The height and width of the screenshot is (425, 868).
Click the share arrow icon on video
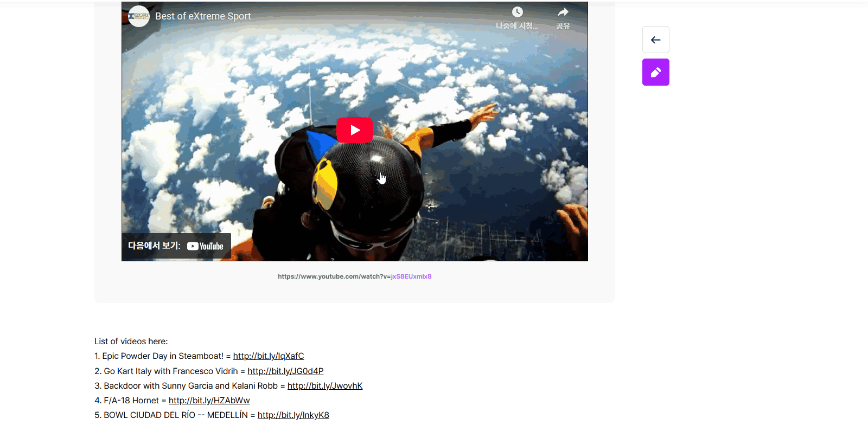(563, 12)
